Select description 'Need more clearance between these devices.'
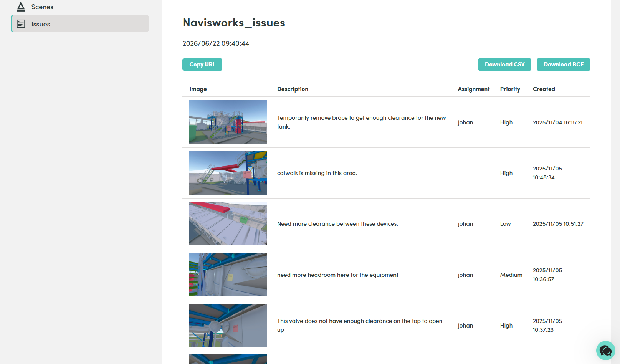This screenshot has height=364, width=620. click(x=337, y=224)
